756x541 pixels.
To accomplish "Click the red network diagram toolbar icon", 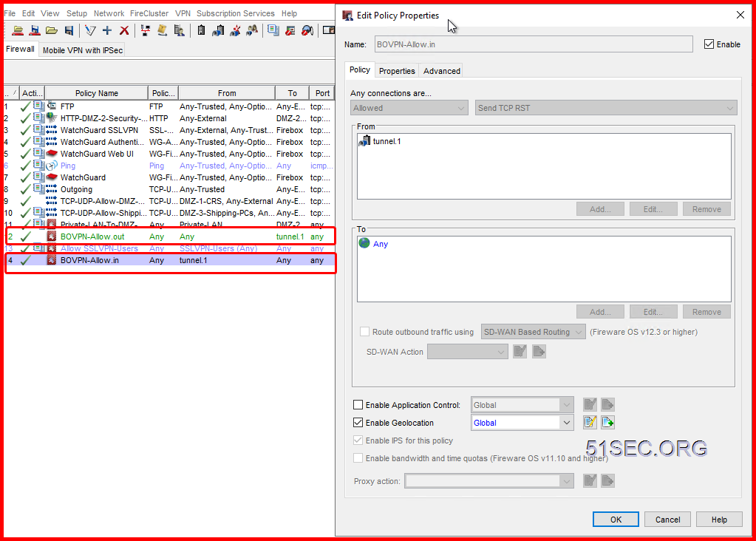I will click(145, 30).
